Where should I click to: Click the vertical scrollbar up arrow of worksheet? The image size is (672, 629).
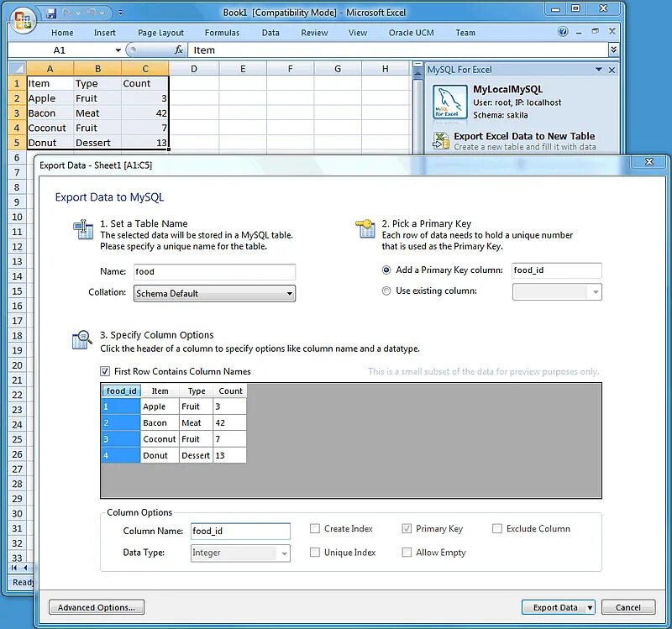[417, 71]
